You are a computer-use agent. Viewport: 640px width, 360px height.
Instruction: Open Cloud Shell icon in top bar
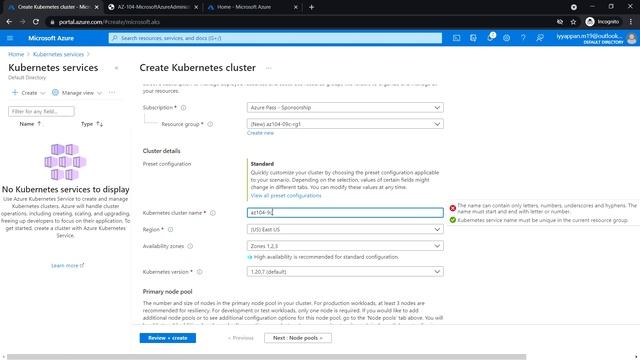point(456,38)
